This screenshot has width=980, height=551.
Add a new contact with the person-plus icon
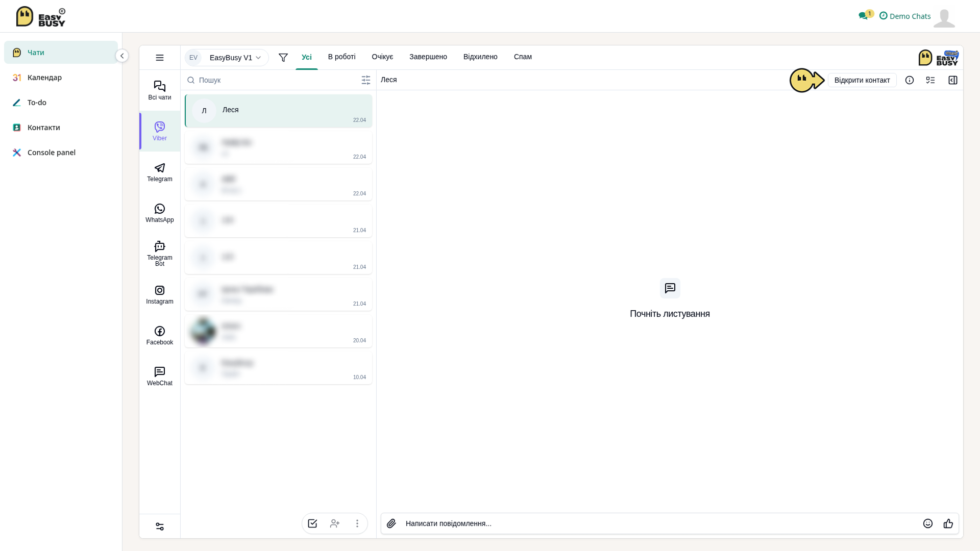tap(335, 523)
